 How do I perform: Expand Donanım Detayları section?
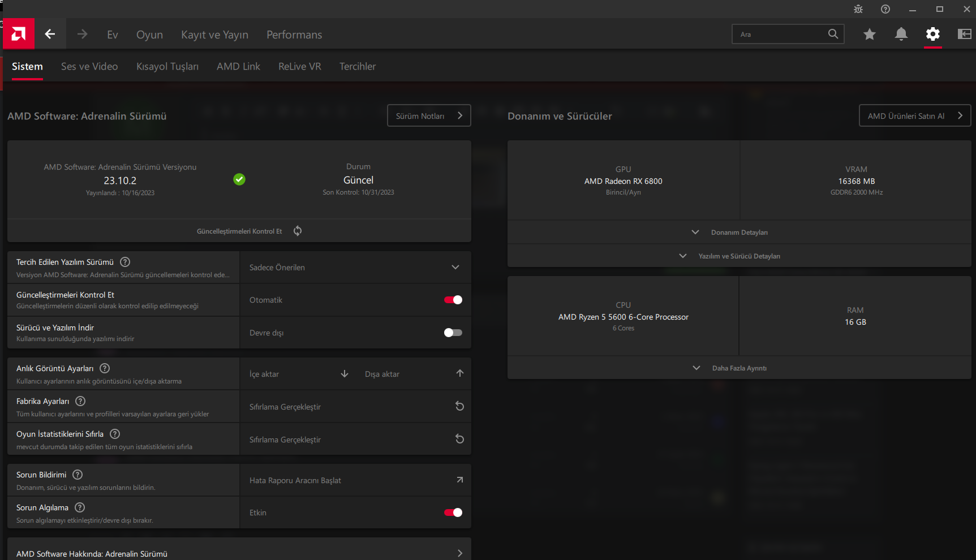tap(739, 232)
